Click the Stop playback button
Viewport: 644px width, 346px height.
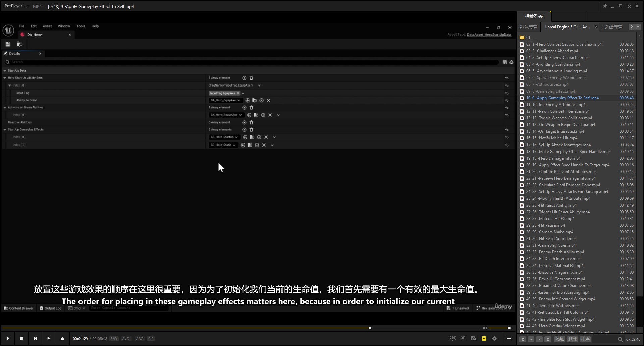point(21,338)
